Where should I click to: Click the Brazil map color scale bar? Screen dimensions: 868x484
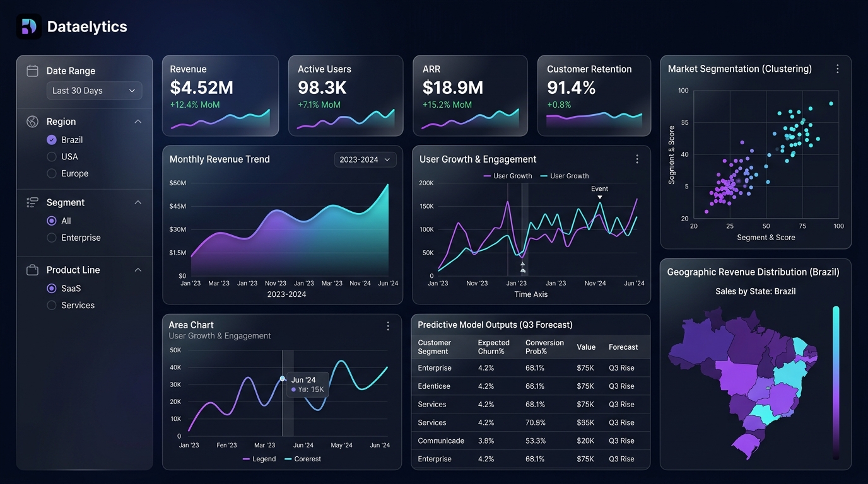pyautogui.click(x=836, y=383)
